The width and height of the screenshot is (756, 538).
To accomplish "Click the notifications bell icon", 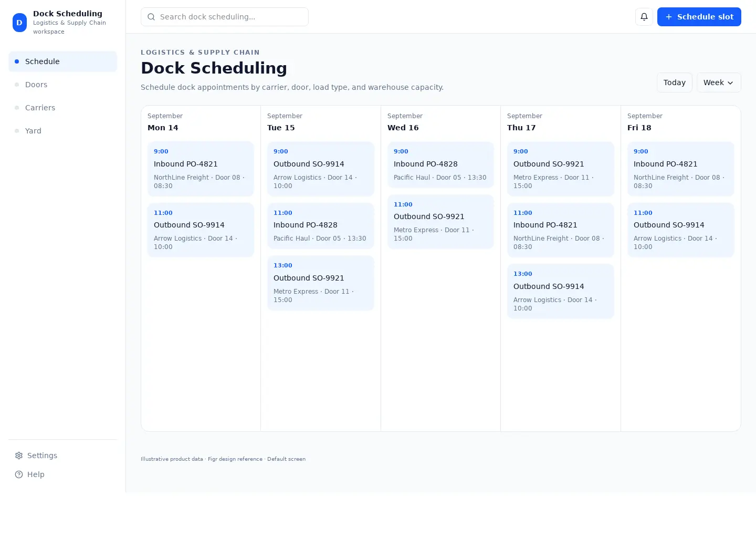I will point(644,17).
